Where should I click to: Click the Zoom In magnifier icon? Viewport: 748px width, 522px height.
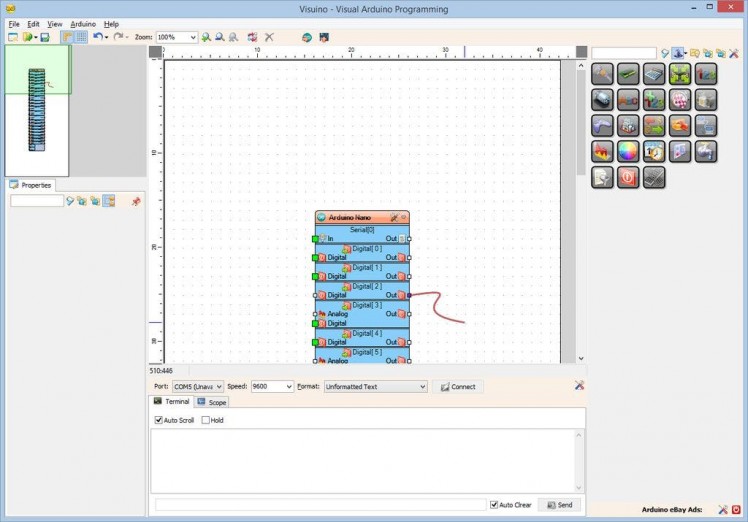206,37
